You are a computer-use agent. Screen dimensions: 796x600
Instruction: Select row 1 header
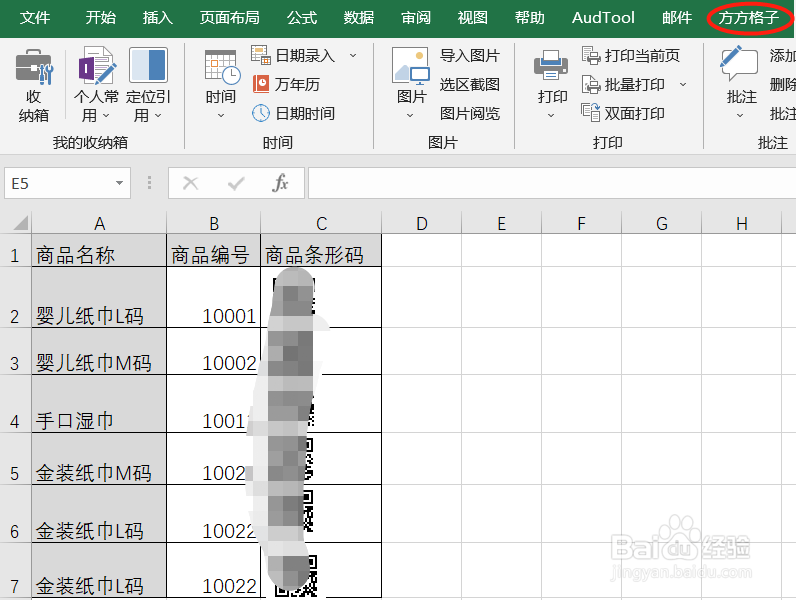(x=15, y=250)
